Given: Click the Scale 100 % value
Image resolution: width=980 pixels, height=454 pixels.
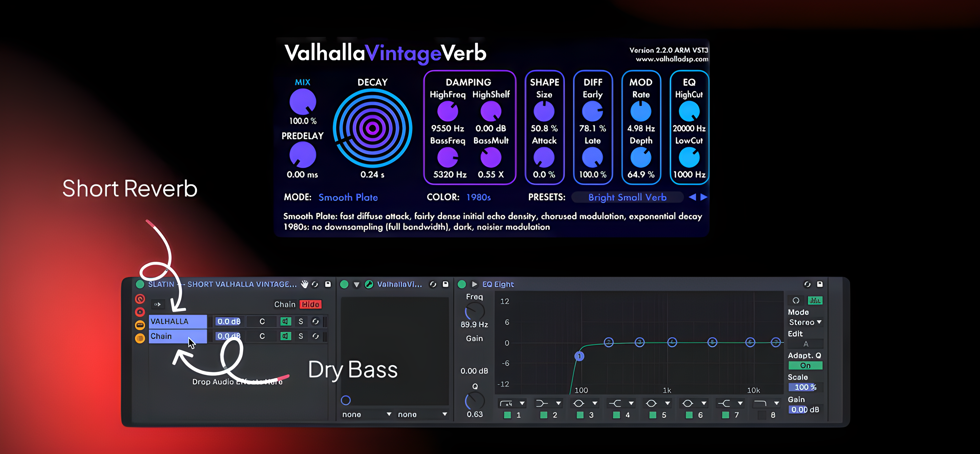Looking at the screenshot, I should (x=805, y=387).
